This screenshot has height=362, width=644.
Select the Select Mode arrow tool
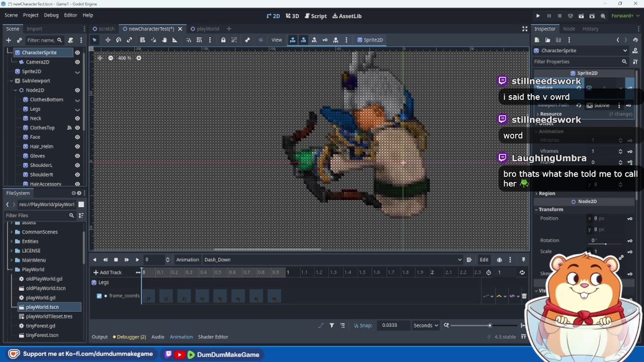(x=95, y=40)
